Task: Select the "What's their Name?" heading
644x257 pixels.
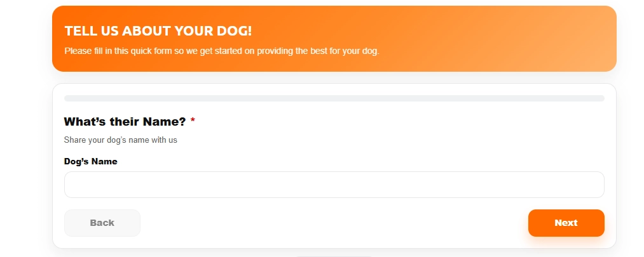Action: click(x=125, y=122)
